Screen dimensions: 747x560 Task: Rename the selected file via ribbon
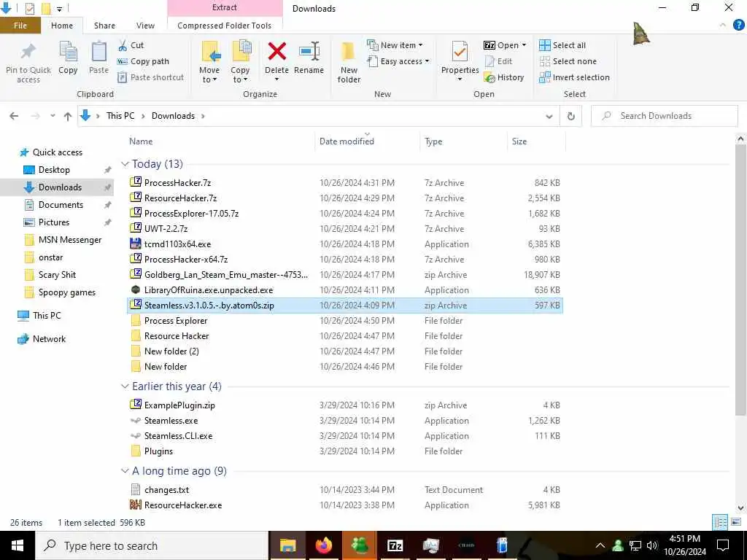(x=309, y=58)
